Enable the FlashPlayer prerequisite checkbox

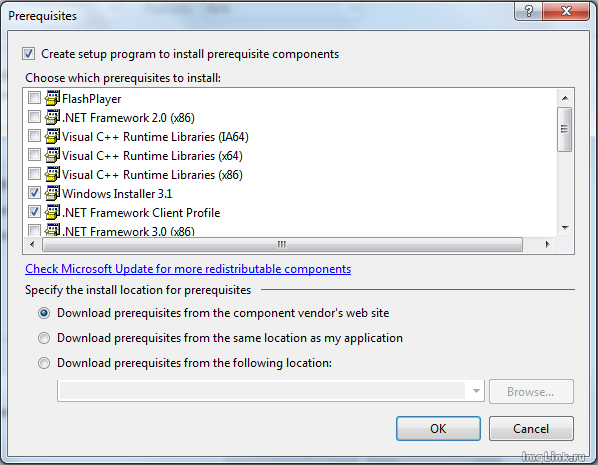click(x=34, y=98)
